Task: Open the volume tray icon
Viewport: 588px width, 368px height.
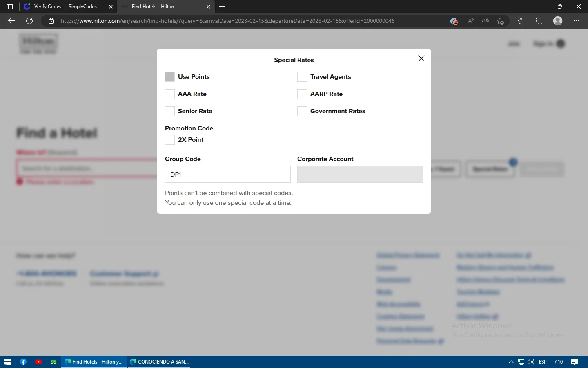Action: 531,362
